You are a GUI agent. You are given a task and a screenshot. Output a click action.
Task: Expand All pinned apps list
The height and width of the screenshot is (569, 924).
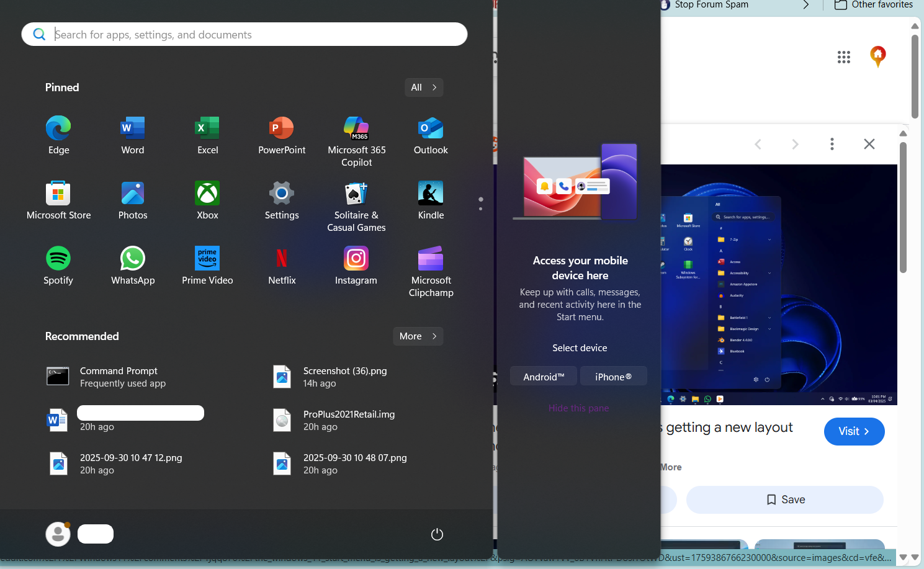pyautogui.click(x=424, y=87)
